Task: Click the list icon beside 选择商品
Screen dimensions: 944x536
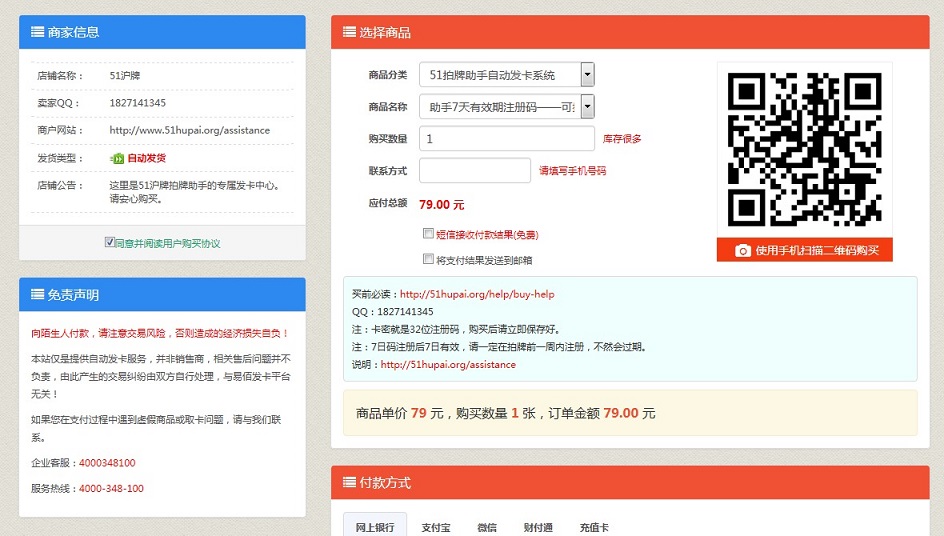Action: point(349,32)
